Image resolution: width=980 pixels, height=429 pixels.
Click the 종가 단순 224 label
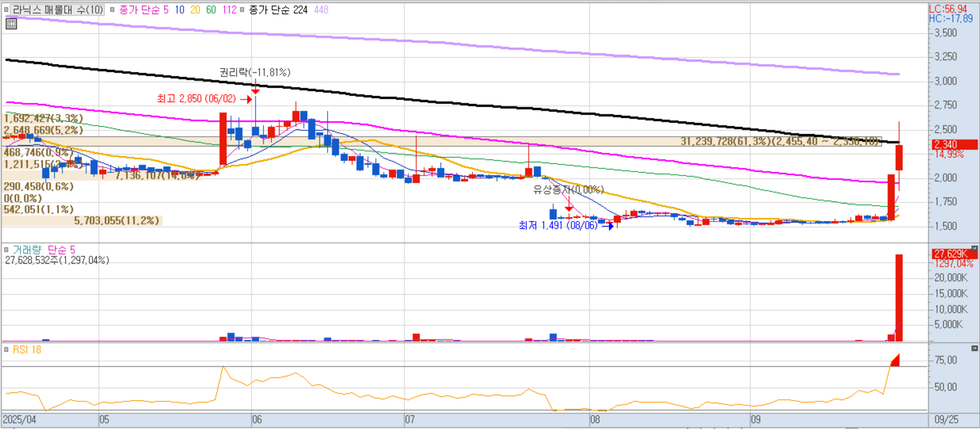(x=278, y=10)
